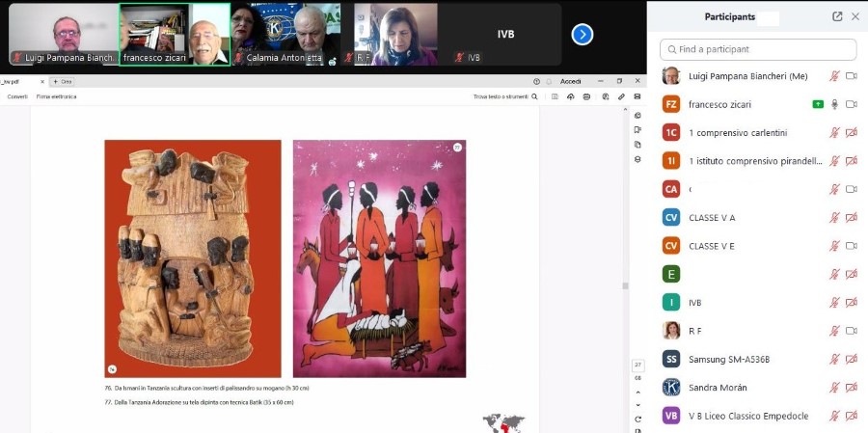Select participant Samsung SM-A536B
868x433 pixels.
click(758, 359)
